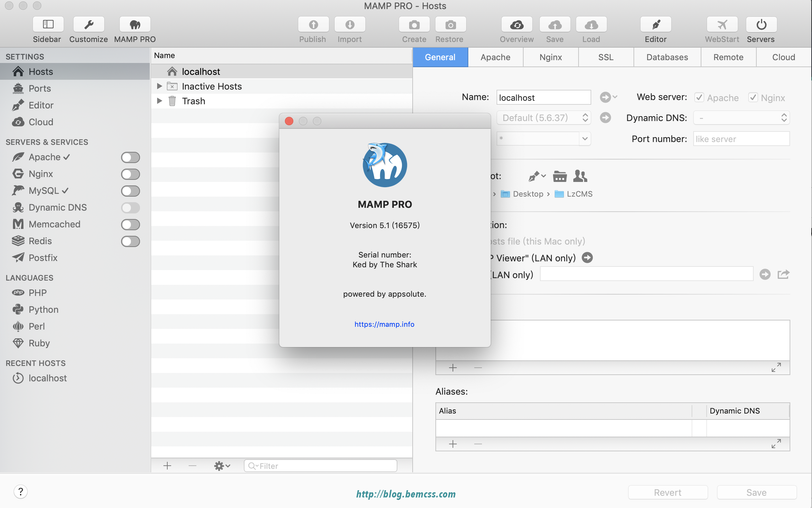The image size is (812, 508).
Task: Expand the Trash group
Action: click(x=160, y=101)
